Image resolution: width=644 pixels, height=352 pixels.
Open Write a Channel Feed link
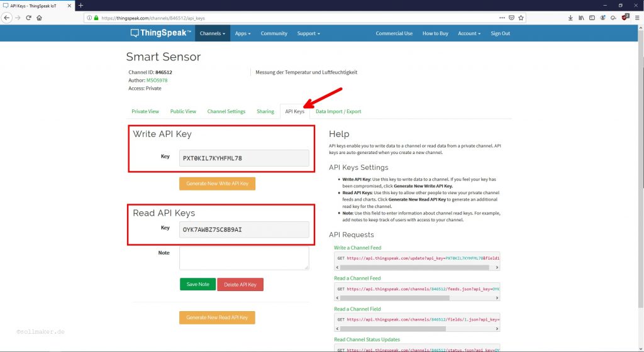(357, 248)
